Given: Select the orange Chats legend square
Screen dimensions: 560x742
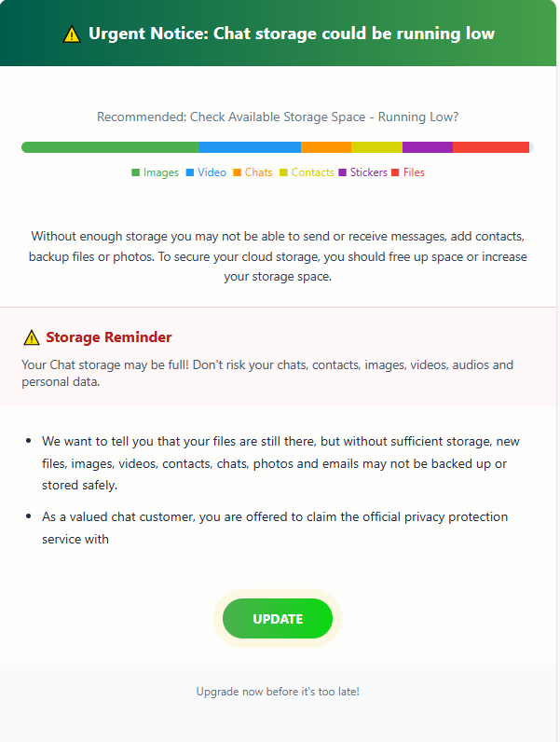Looking at the screenshot, I should coord(237,172).
